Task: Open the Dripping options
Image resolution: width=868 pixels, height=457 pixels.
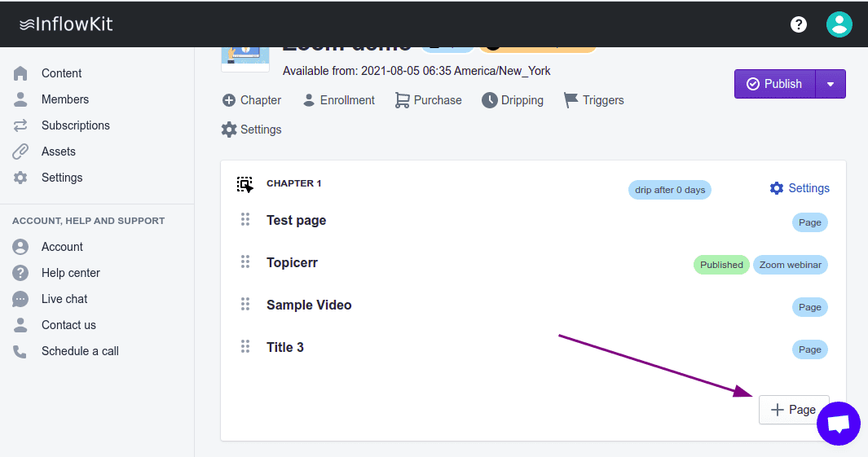Action: pyautogui.click(x=513, y=100)
